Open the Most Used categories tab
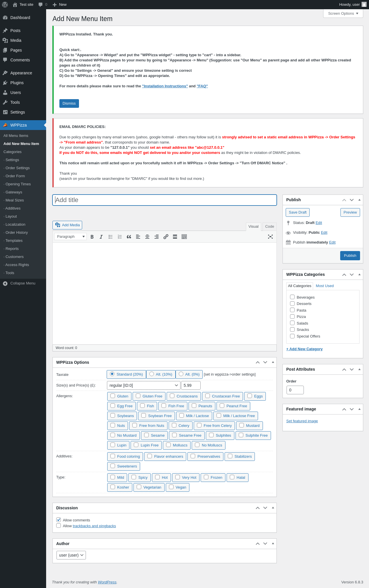 [x=325, y=286]
